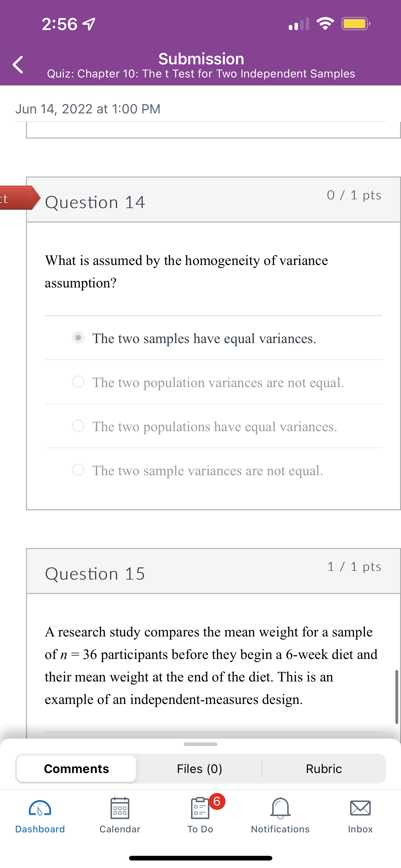This screenshot has width=401, height=868.
Task: Open the Comments tab
Action: (x=76, y=769)
